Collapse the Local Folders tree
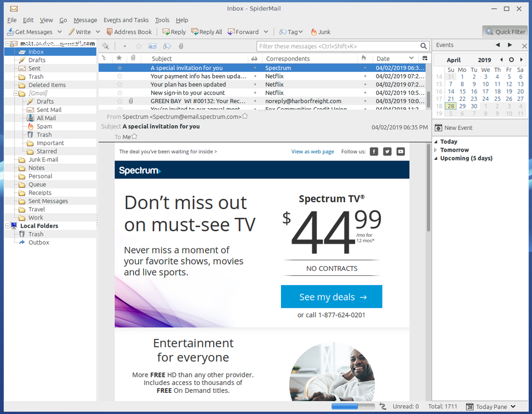The width and height of the screenshot is (532, 414). 7,226
